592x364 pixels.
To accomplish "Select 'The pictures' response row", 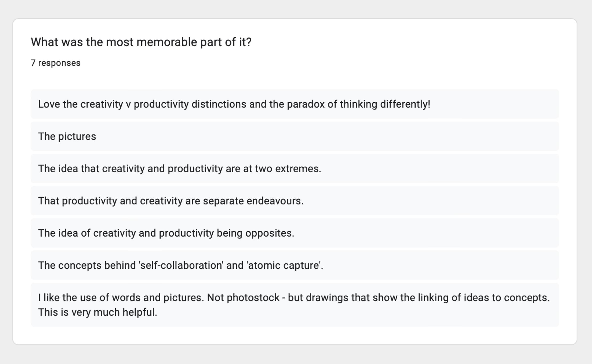I will tap(295, 136).
